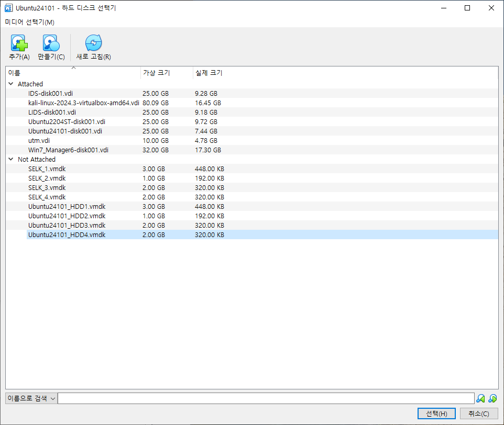Image resolution: width=504 pixels, height=425 pixels.
Task: Close the hard disk selector window
Action: [491, 8]
